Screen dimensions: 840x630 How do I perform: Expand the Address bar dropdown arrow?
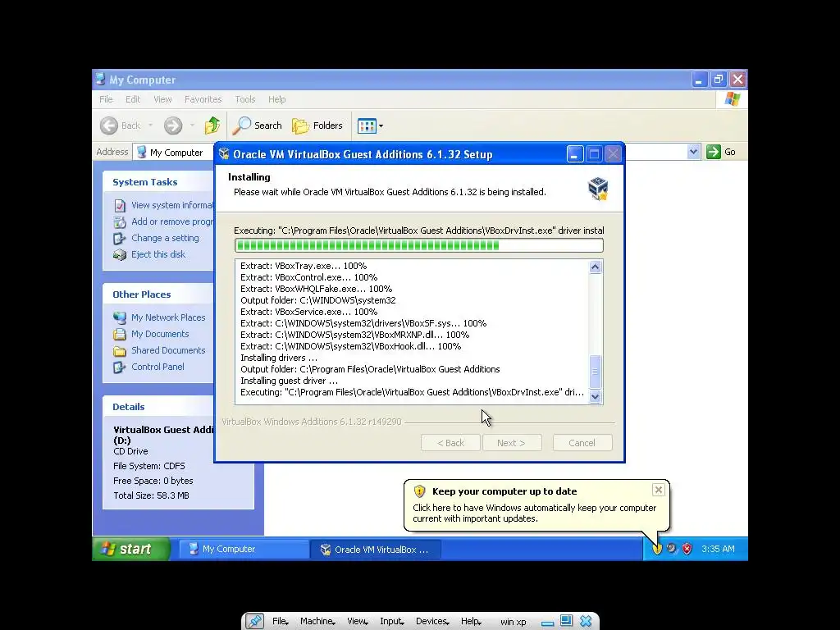pos(693,152)
